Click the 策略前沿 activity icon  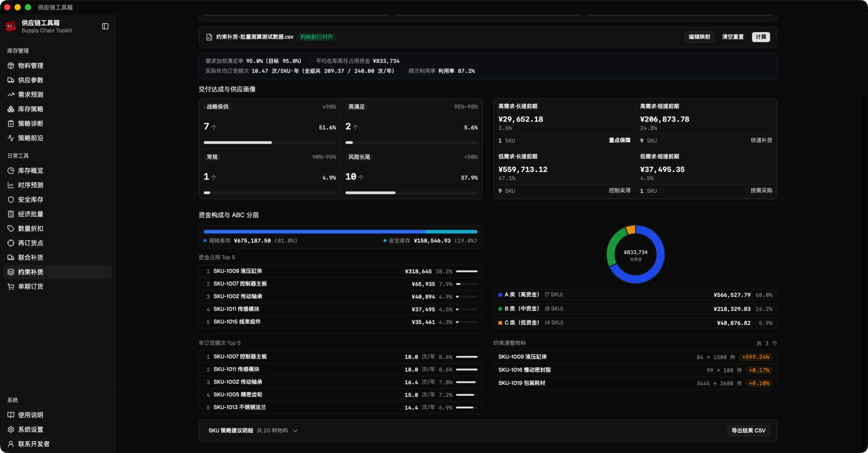tap(11, 138)
